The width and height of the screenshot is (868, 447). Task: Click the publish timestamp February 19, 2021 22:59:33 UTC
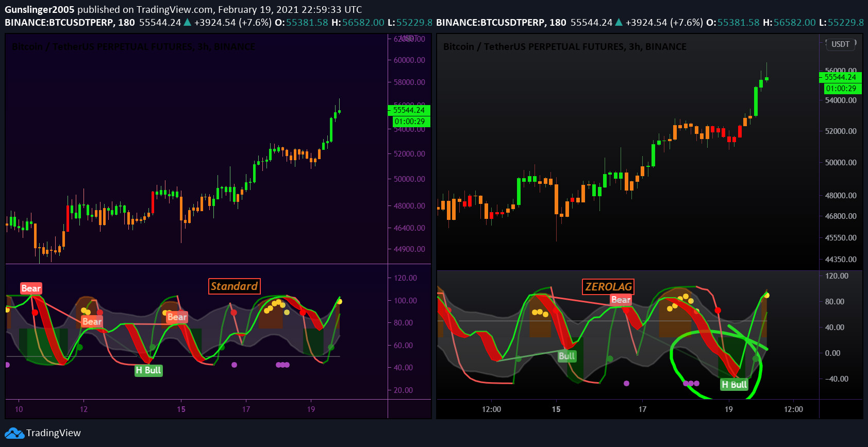pos(290,9)
